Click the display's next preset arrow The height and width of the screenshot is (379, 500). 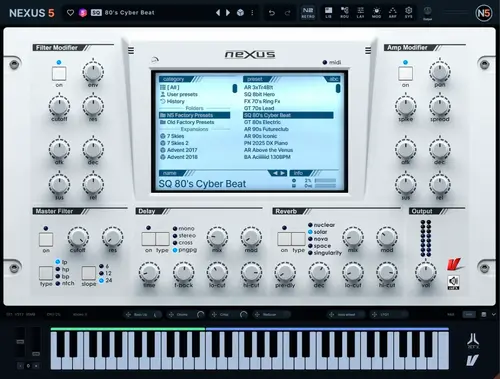click(282, 173)
